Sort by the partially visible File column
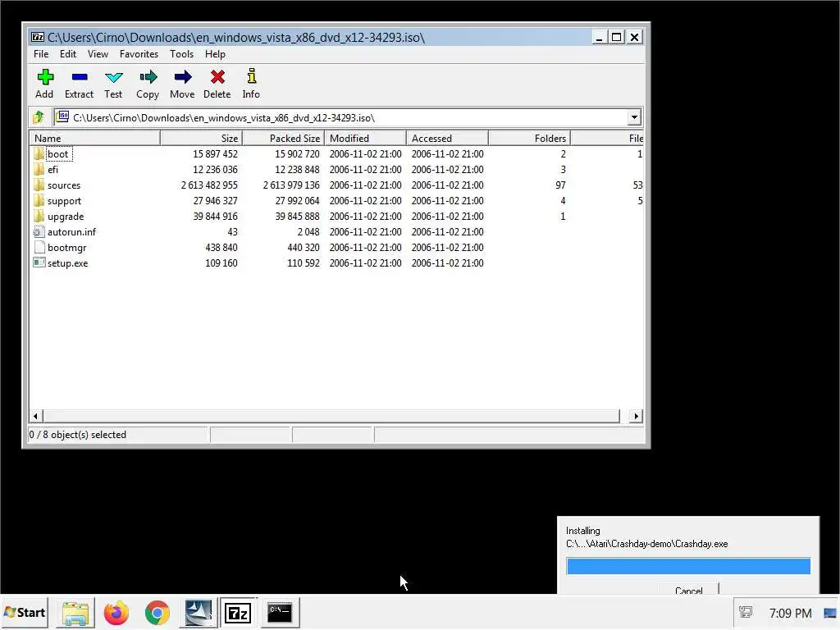The height and width of the screenshot is (630, 840). pos(608,138)
